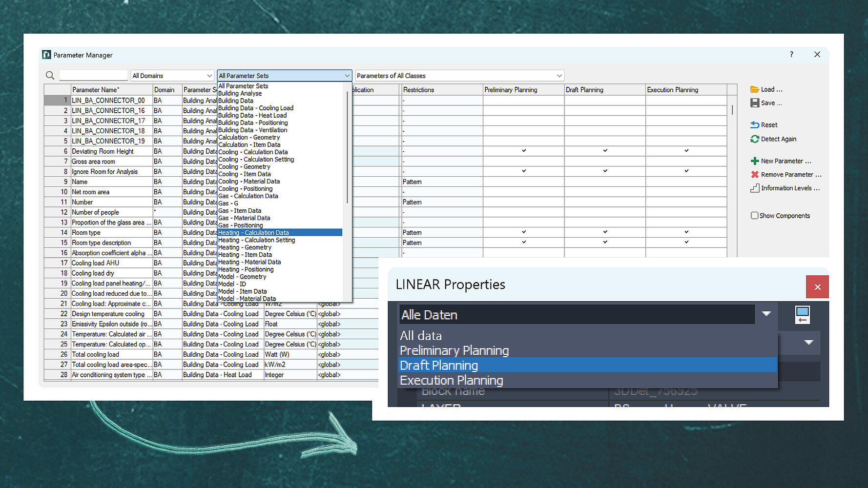Viewport: 868px width, 488px height.
Task: Close the LINEAR Properties panel
Action: pos(817,287)
